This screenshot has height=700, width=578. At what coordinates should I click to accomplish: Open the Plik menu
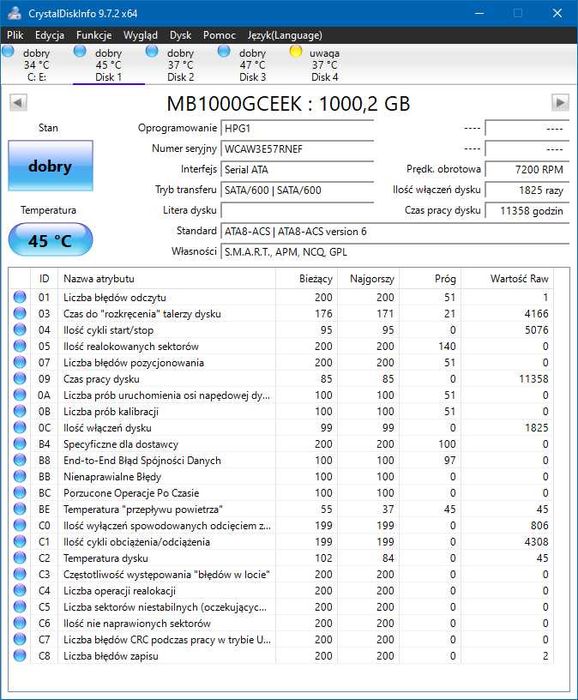pos(15,35)
